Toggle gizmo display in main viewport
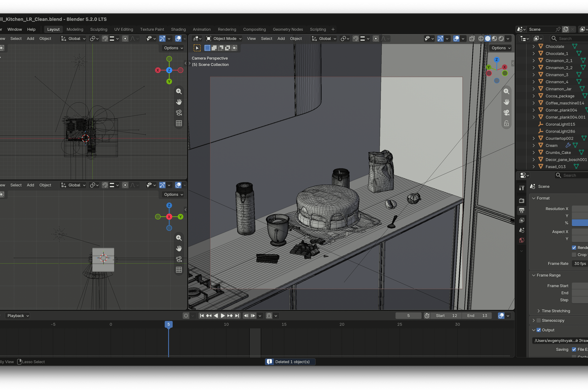Image resolution: width=588 pixels, height=392 pixels. [440, 39]
